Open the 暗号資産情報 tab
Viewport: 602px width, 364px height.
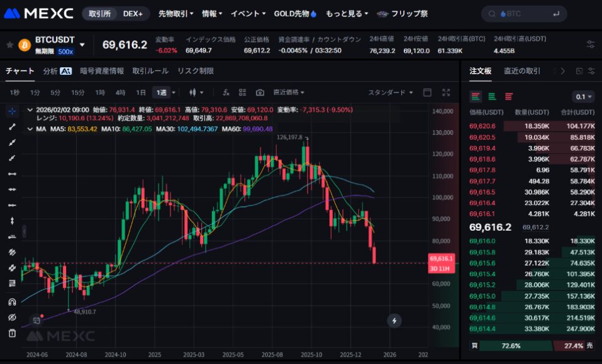pyautogui.click(x=102, y=71)
